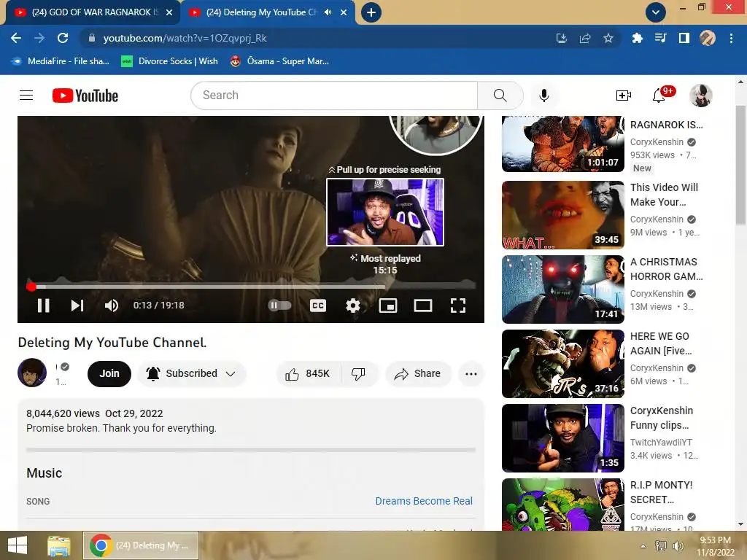The height and width of the screenshot is (560, 747).
Task: Mute the tab via speaker icon
Action: (328, 12)
